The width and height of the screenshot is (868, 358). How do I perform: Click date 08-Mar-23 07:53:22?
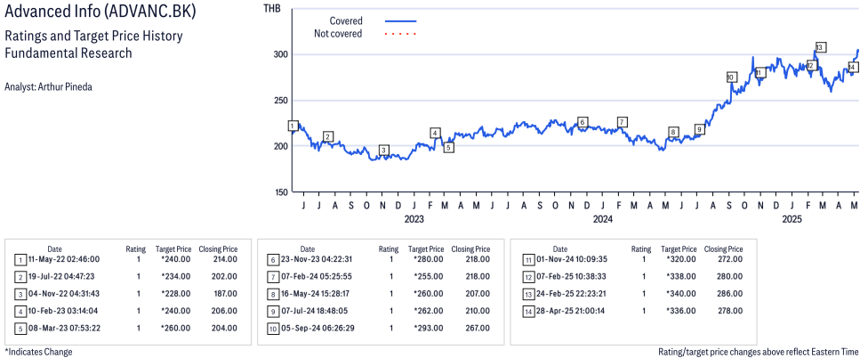[x=64, y=328]
